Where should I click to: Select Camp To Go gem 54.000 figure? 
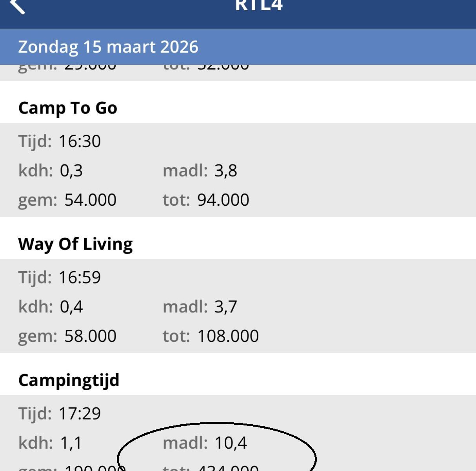tap(90, 200)
